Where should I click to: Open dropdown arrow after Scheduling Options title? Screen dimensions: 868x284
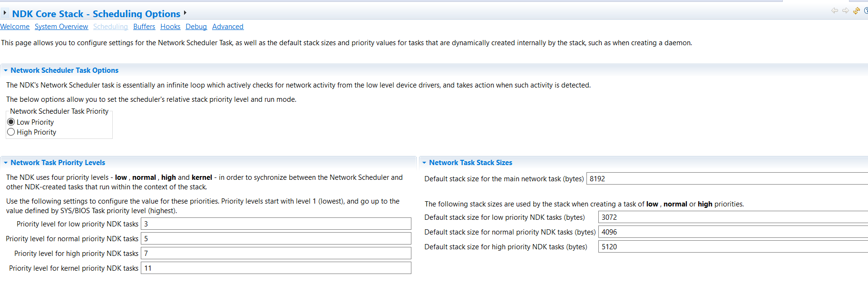[x=185, y=13]
